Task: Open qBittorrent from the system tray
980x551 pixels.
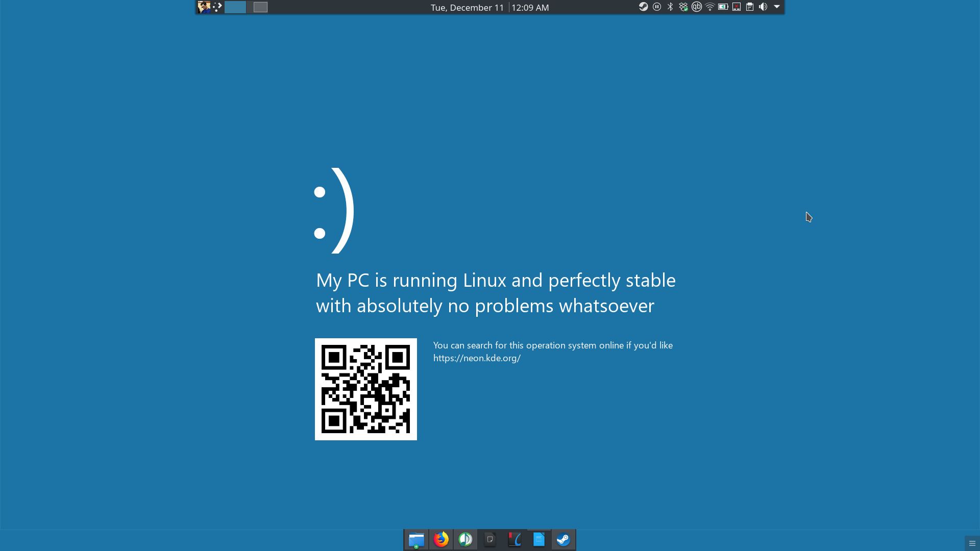Action: pyautogui.click(x=696, y=7)
